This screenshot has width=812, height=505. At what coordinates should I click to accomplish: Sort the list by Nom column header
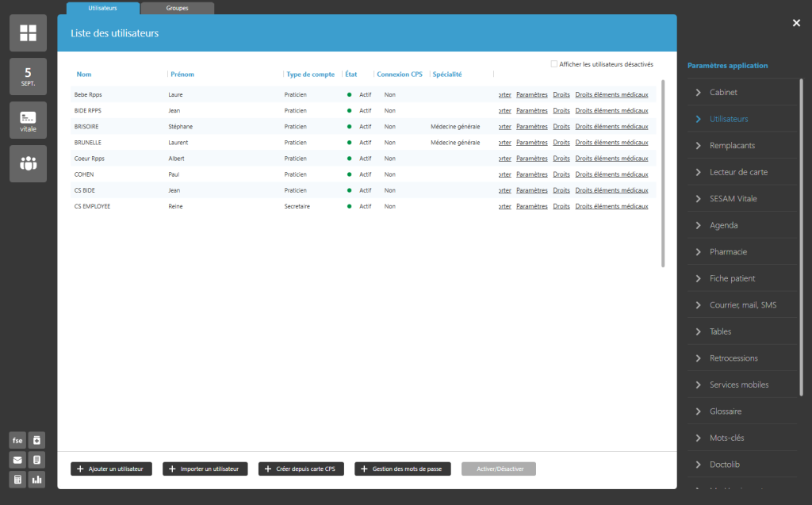click(x=84, y=75)
